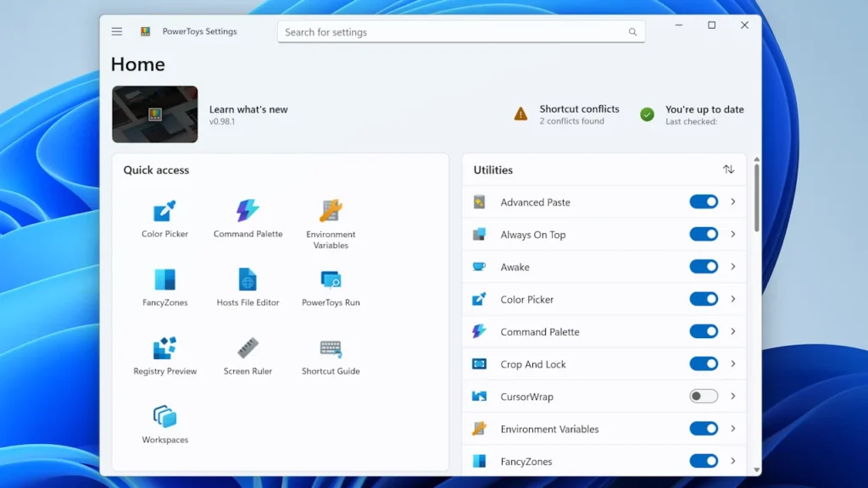Launch PowerToys Run from Quick access
The width and height of the screenshot is (868, 488).
coord(331,288)
